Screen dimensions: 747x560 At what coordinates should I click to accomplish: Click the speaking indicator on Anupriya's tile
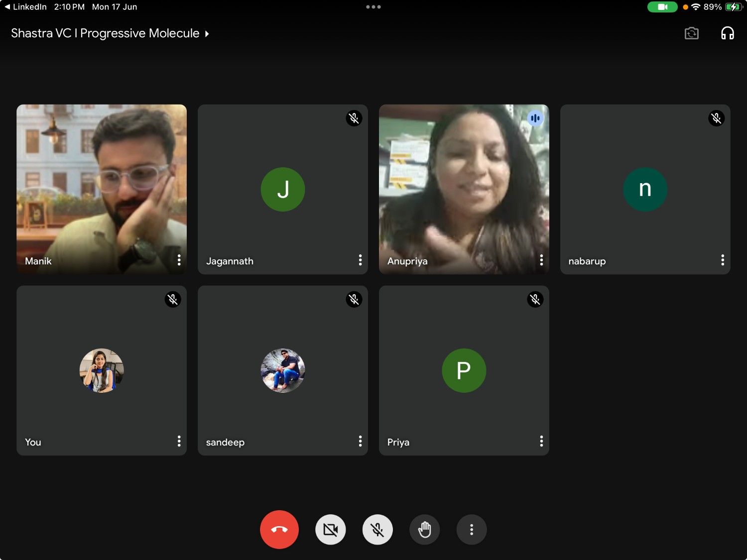tap(535, 118)
